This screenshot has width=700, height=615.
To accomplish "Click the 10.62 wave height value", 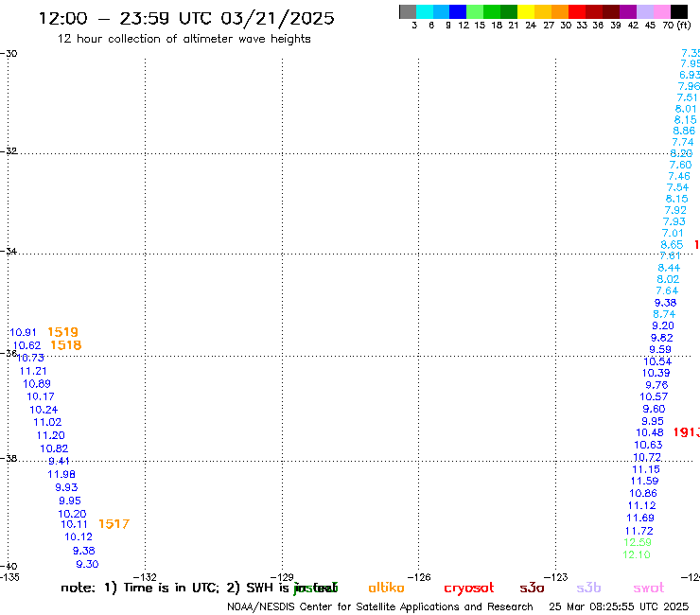I will pyautogui.click(x=26, y=345).
